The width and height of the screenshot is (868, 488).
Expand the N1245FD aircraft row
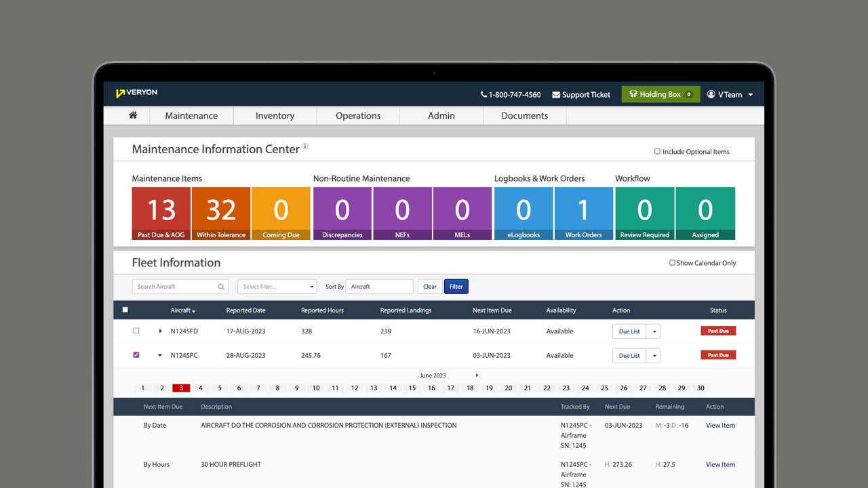click(x=161, y=331)
